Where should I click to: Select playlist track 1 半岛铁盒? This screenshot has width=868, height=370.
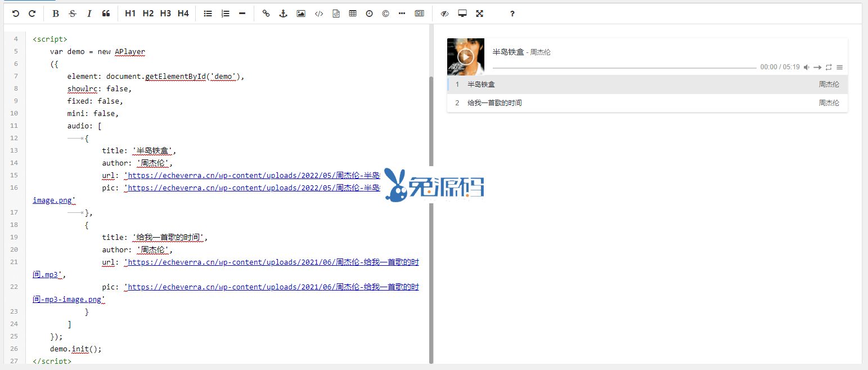point(647,84)
